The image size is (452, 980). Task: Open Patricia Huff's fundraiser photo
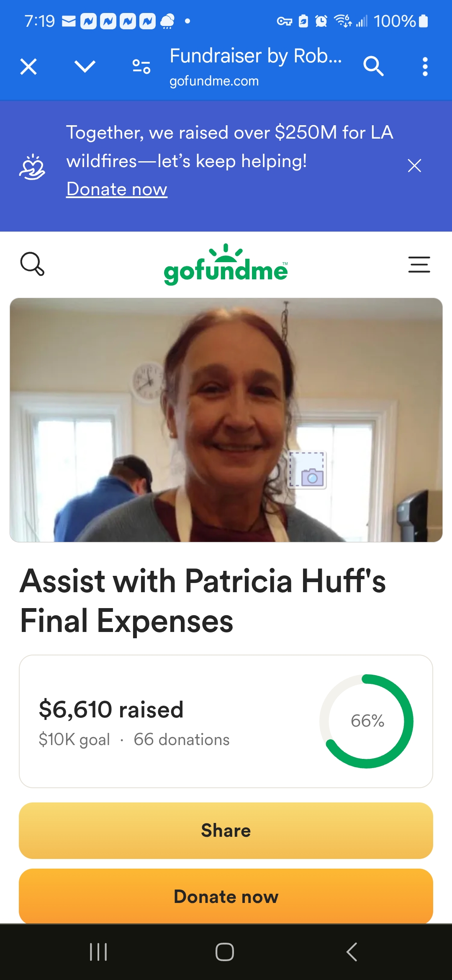pyautogui.click(x=226, y=420)
